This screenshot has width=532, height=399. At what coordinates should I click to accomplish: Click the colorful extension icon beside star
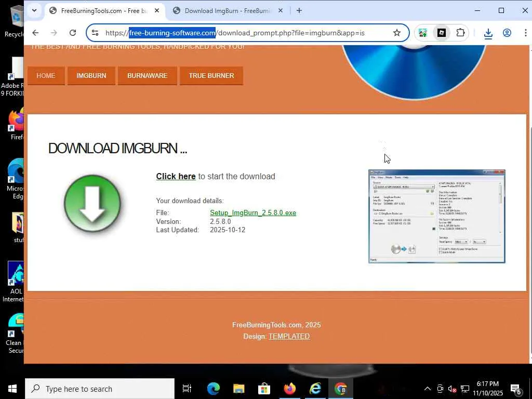pyautogui.click(x=423, y=33)
